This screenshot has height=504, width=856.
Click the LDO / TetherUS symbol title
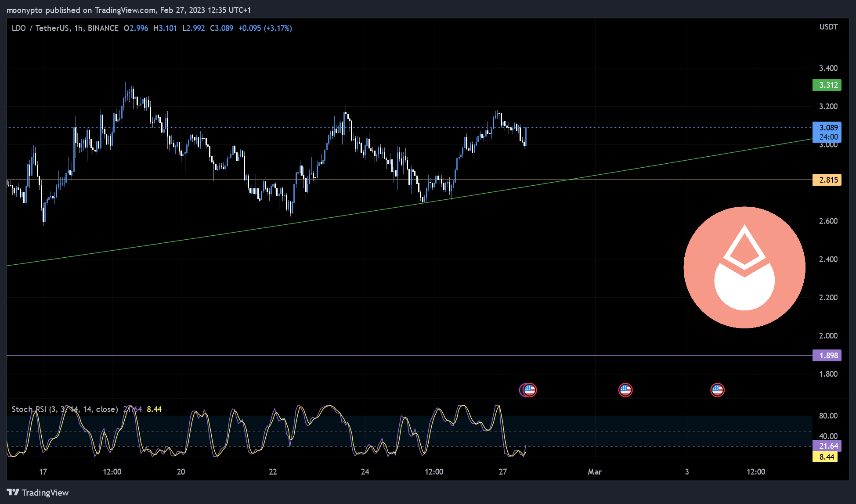(65, 28)
